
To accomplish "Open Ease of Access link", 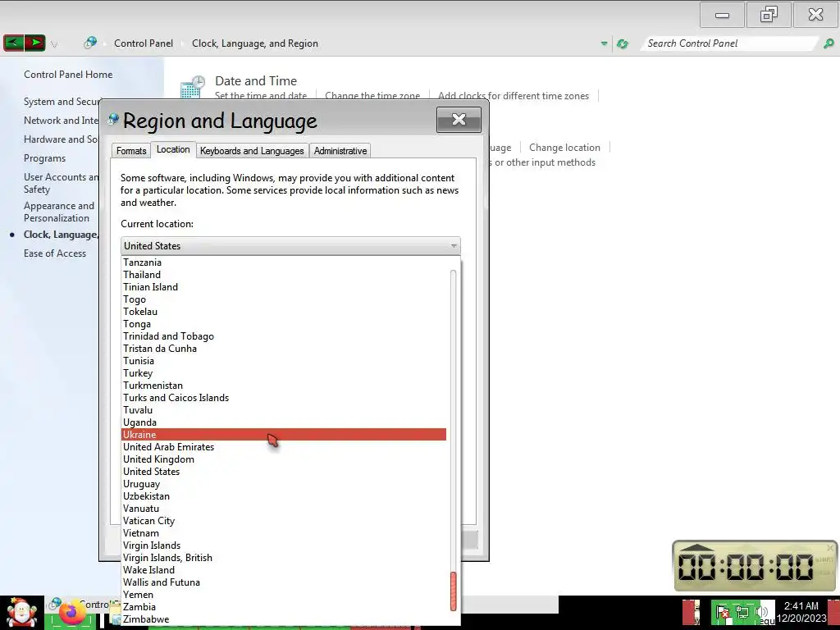I will (x=55, y=253).
